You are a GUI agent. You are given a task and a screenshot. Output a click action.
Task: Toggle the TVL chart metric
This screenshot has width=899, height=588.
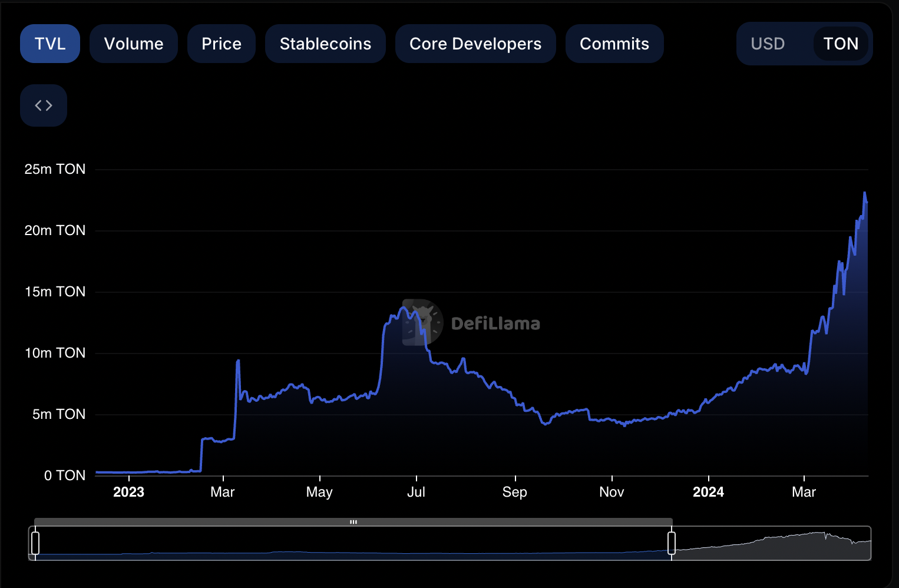[50, 44]
